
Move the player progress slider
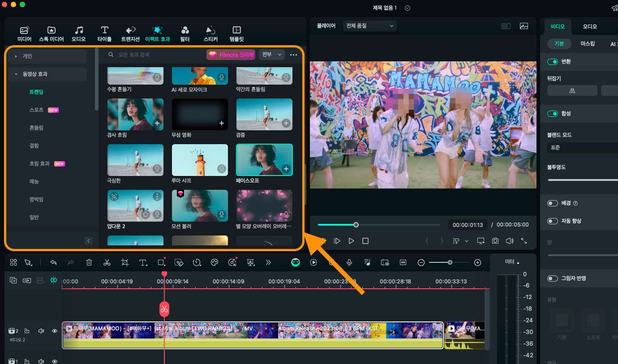[x=356, y=225]
